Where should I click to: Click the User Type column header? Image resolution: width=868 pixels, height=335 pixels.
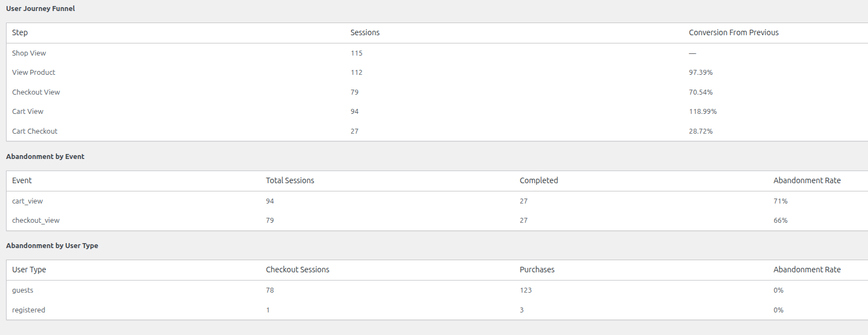click(x=29, y=270)
